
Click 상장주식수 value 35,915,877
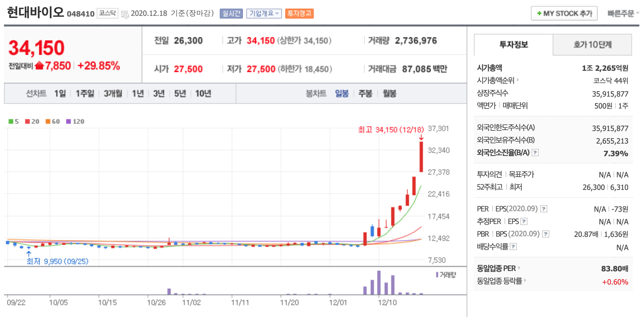[610, 94]
